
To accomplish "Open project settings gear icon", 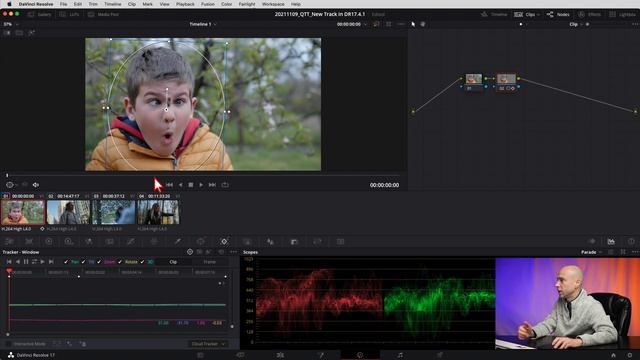I will [629, 355].
